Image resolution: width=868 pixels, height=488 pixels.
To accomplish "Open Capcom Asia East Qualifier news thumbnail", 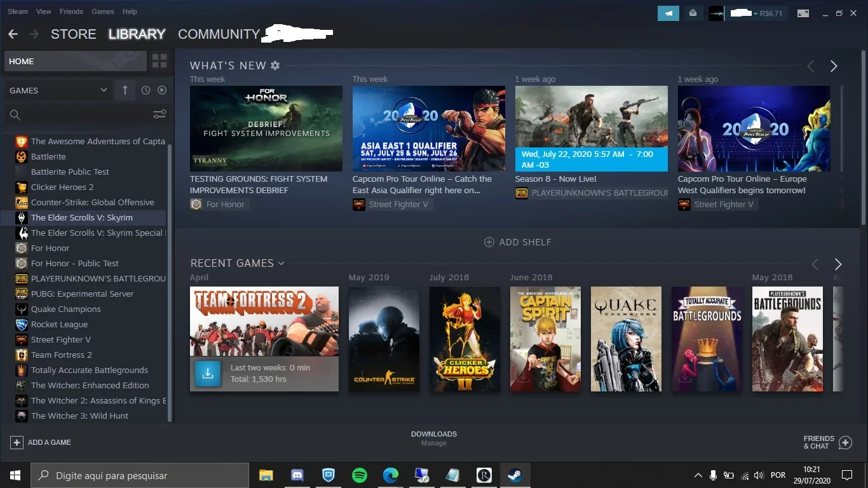I will [429, 128].
